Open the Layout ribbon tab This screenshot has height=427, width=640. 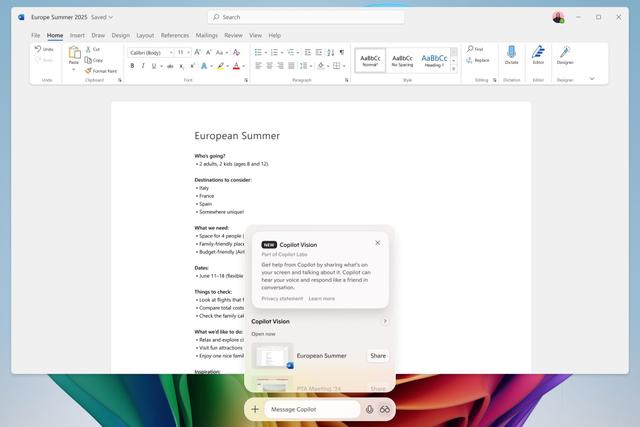coord(145,35)
